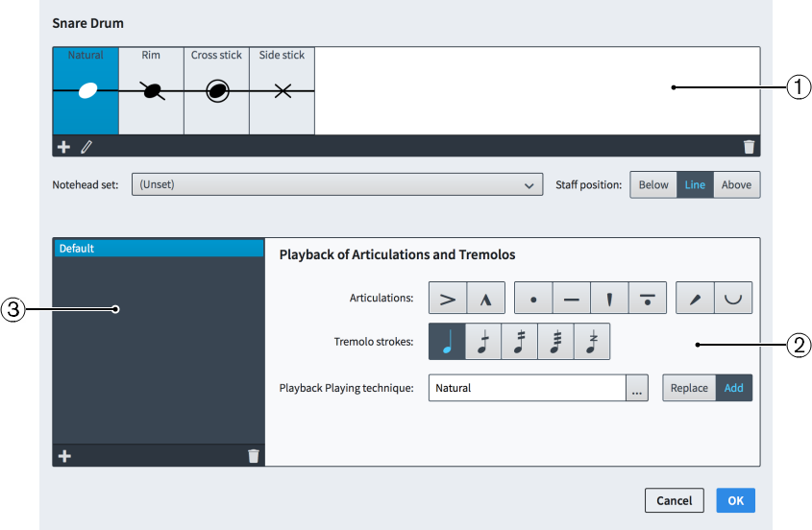Choose Add playback technique mode
The image size is (812, 530).
click(x=734, y=388)
